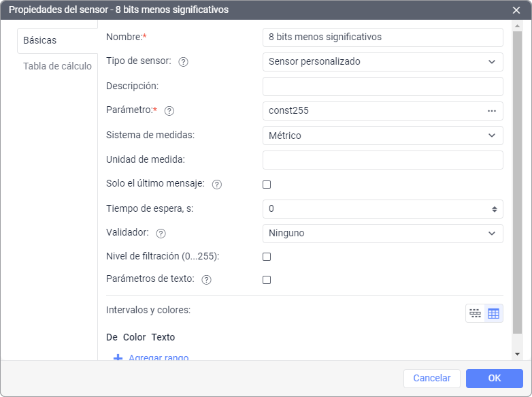Show the Validador help icon info
532x397 pixels.
coord(161,234)
